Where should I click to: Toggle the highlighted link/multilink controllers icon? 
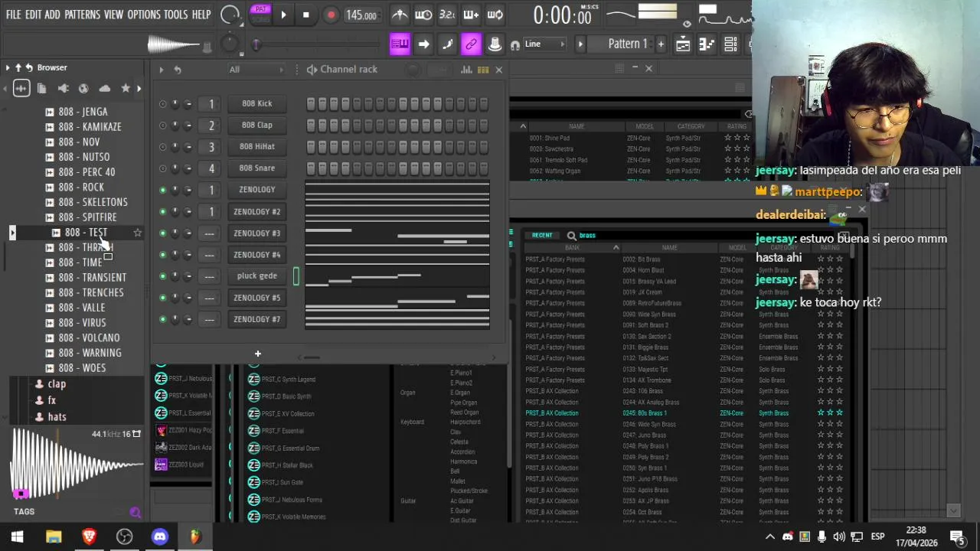coord(471,44)
